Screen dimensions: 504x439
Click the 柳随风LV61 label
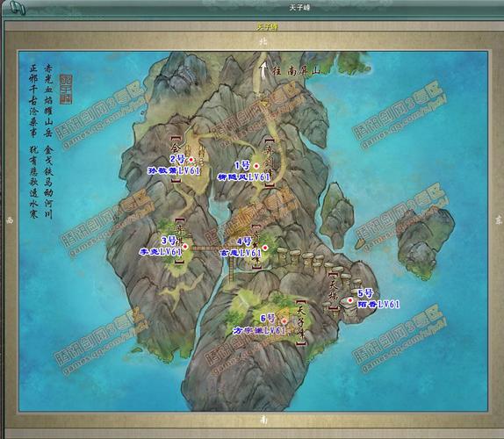pyautogui.click(x=243, y=176)
